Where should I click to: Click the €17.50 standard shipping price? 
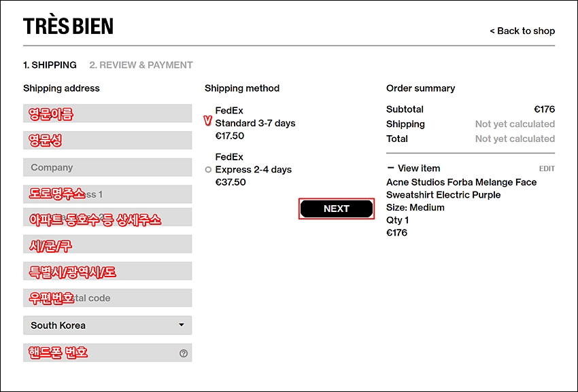[230, 136]
